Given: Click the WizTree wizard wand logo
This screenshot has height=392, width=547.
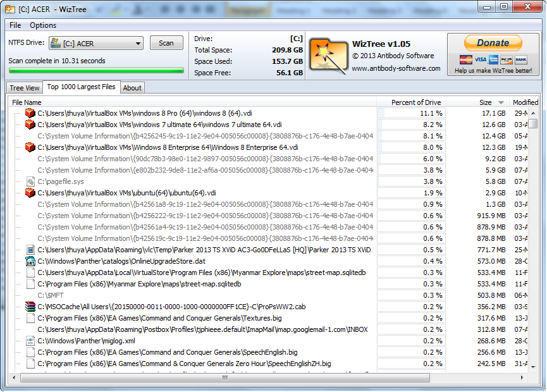Looking at the screenshot, I should [x=329, y=56].
